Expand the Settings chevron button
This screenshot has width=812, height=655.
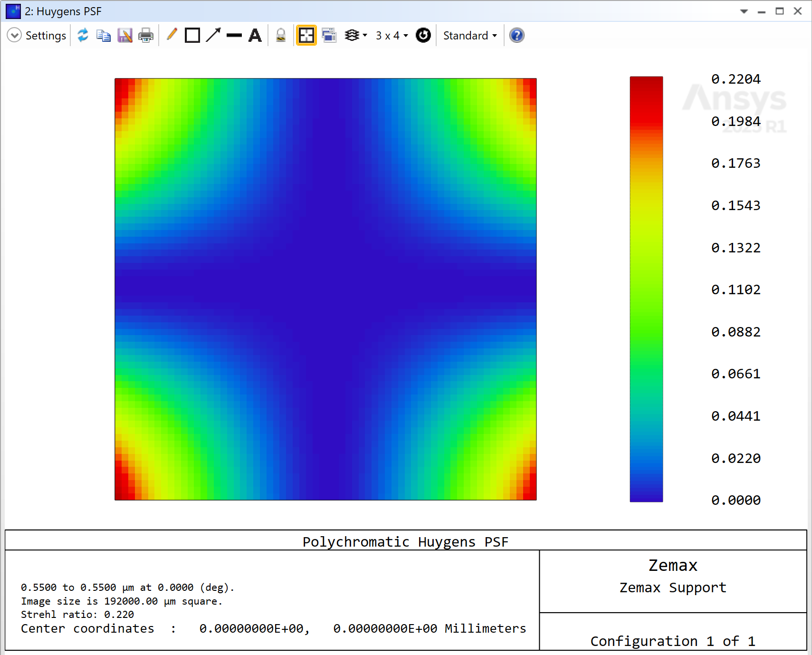(x=14, y=35)
